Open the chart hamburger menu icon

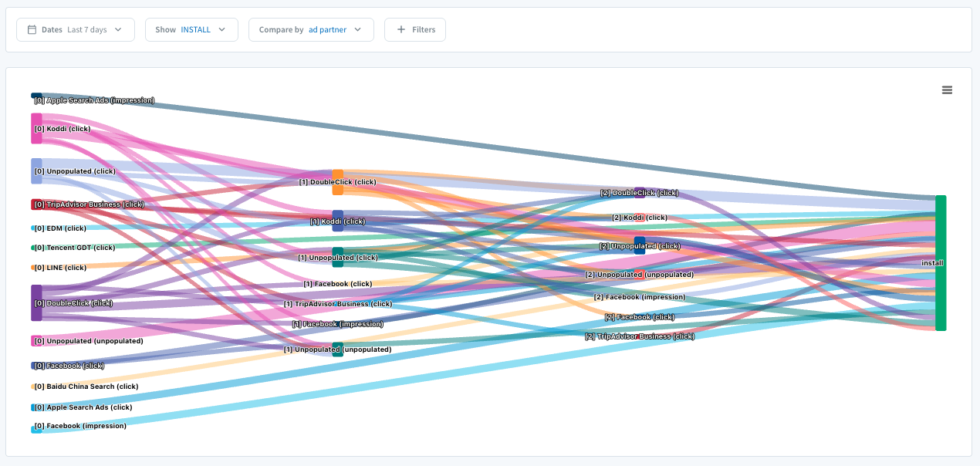click(x=947, y=90)
